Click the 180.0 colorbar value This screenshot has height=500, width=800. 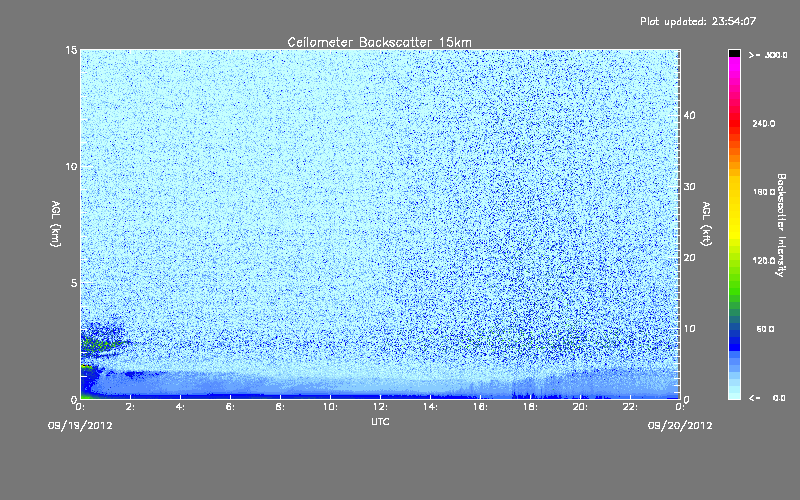pyautogui.click(x=764, y=192)
